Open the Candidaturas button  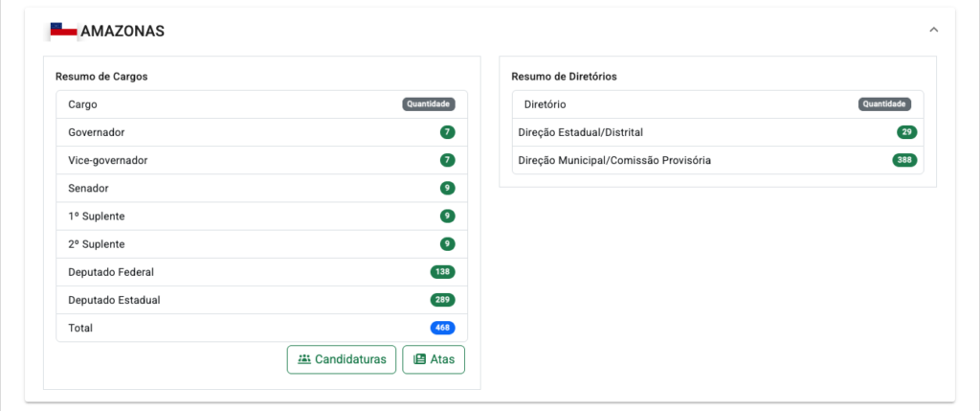(x=342, y=359)
